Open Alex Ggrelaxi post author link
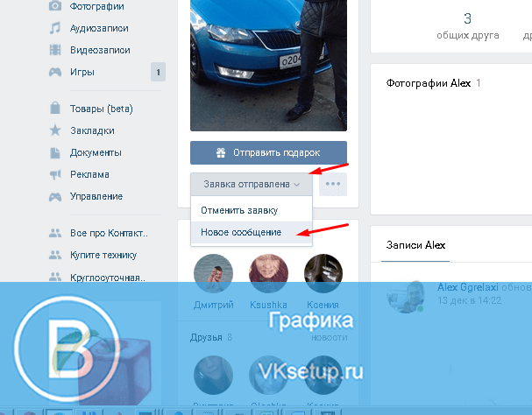The image size is (532, 415). click(467, 287)
